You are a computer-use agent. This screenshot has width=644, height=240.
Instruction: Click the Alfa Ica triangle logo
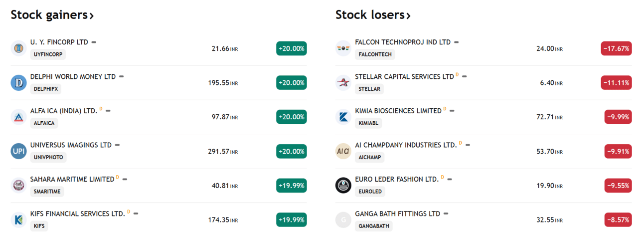(18, 117)
